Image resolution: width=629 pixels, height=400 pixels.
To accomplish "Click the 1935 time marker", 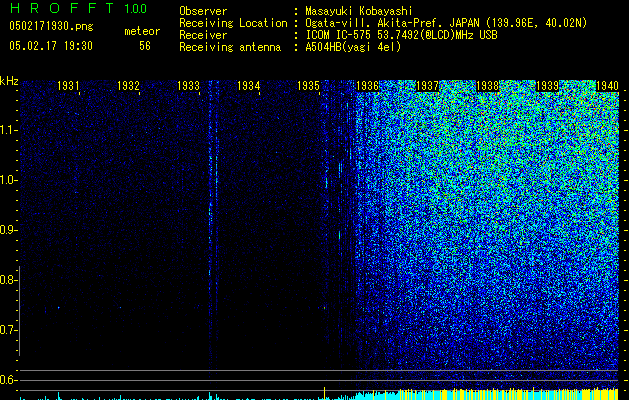I will (308, 85).
